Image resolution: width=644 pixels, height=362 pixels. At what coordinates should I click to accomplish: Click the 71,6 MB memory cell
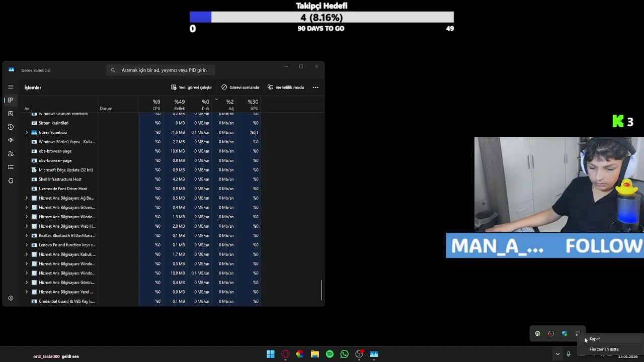(x=178, y=132)
